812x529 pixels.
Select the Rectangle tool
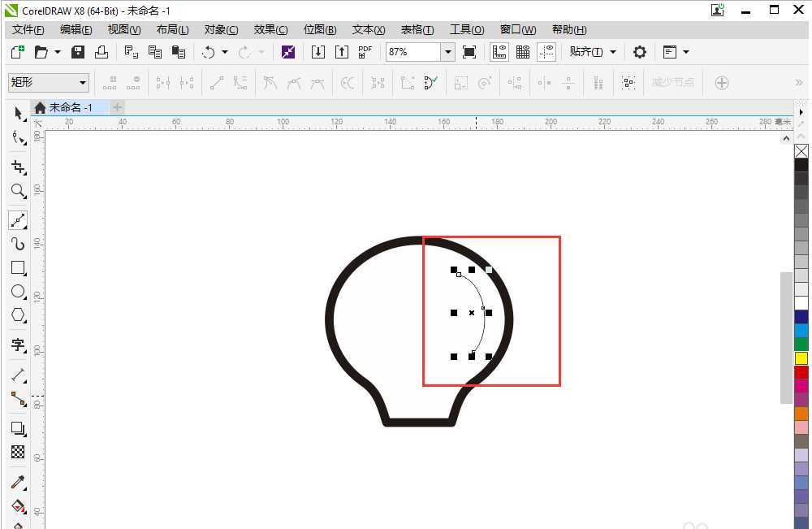tap(19, 268)
